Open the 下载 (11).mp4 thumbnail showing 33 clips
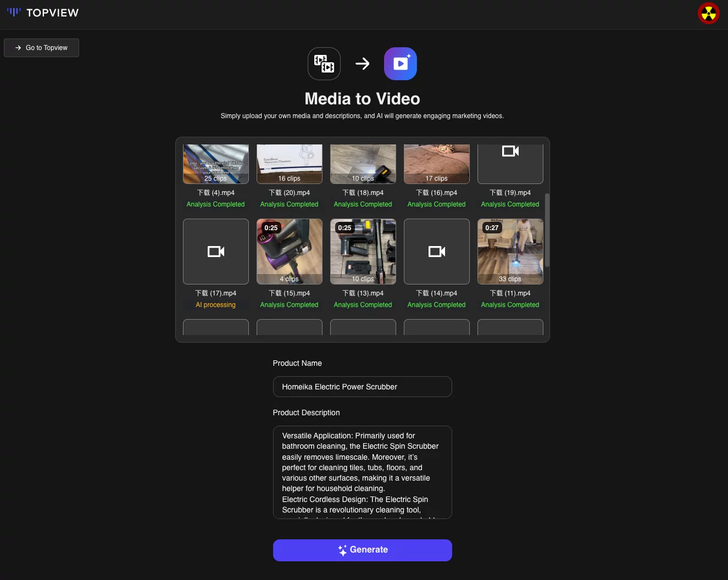This screenshot has width=728, height=580. 510,252
